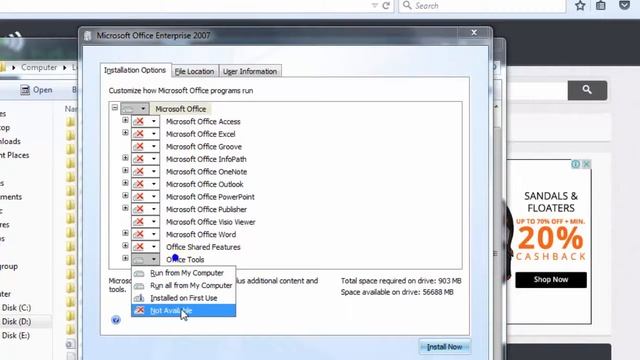Click the Office setup title bar icon
The height and width of the screenshot is (360, 640).
88,36
